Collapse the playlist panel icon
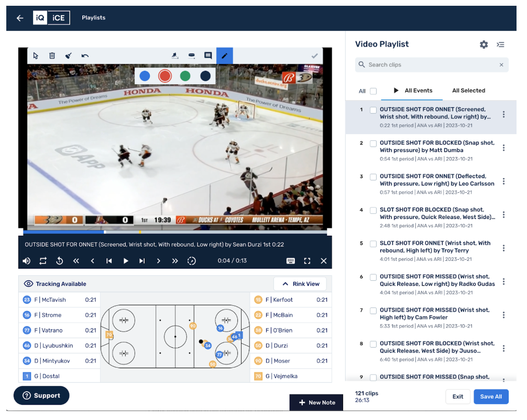Screen dimensions: 527x420 coord(500,45)
